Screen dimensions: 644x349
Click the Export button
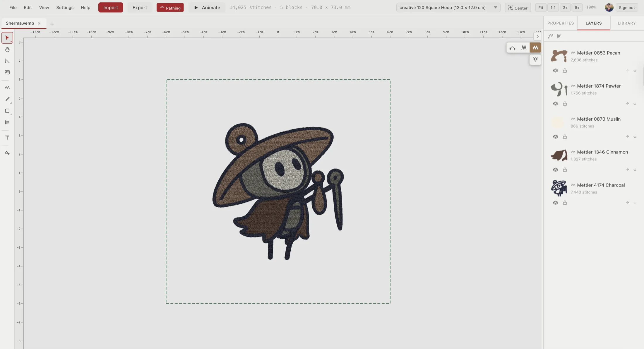point(140,7)
